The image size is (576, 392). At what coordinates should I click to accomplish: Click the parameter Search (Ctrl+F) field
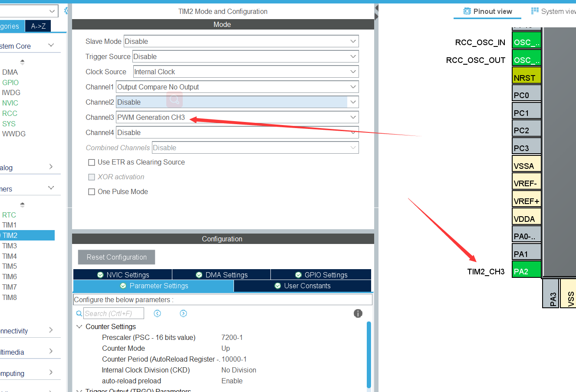pos(114,313)
